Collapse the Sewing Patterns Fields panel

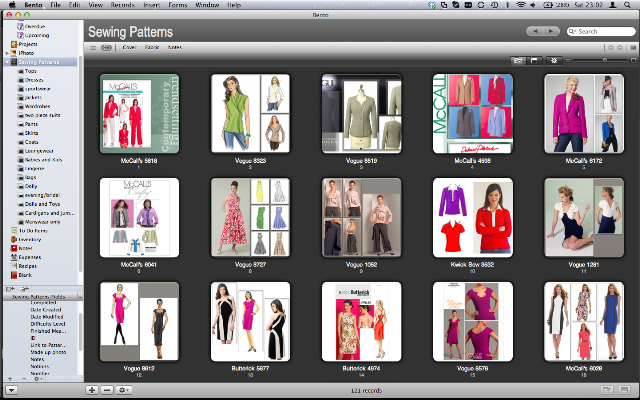click(x=80, y=297)
